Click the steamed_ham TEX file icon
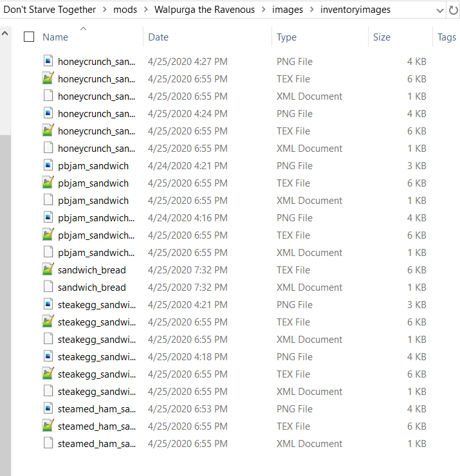 pos(48,426)
